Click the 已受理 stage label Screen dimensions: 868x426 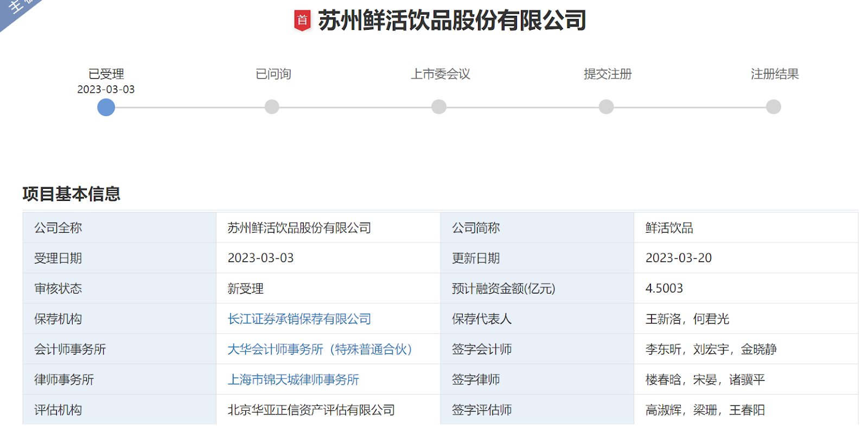pyautogui.click(x=106, y=74)
